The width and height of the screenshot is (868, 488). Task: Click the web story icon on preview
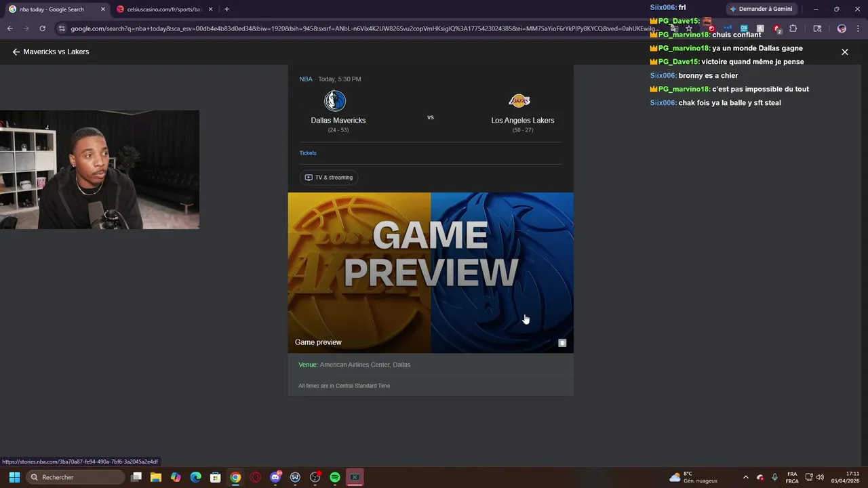[562, 343]
